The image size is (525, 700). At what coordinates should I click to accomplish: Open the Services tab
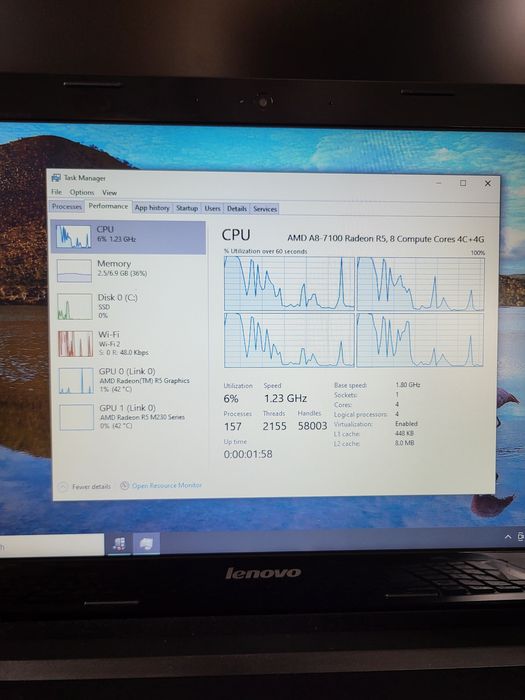point(265,209)
